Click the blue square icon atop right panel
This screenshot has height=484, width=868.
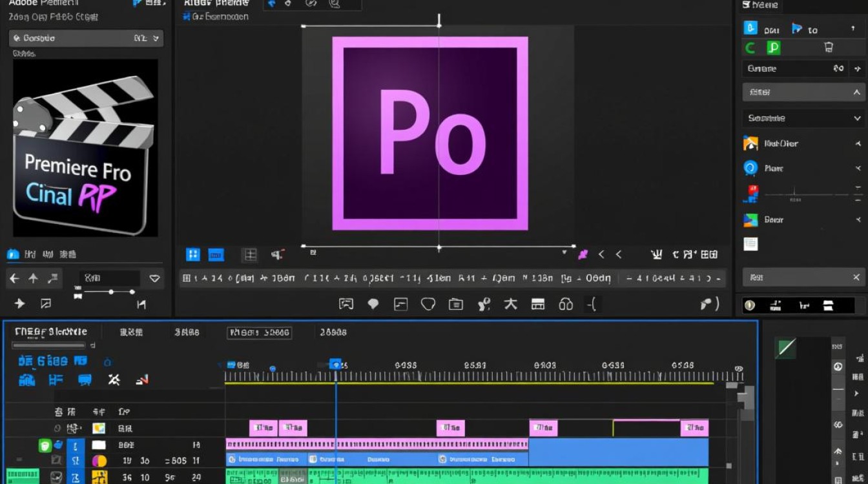(x=750, y=28)
